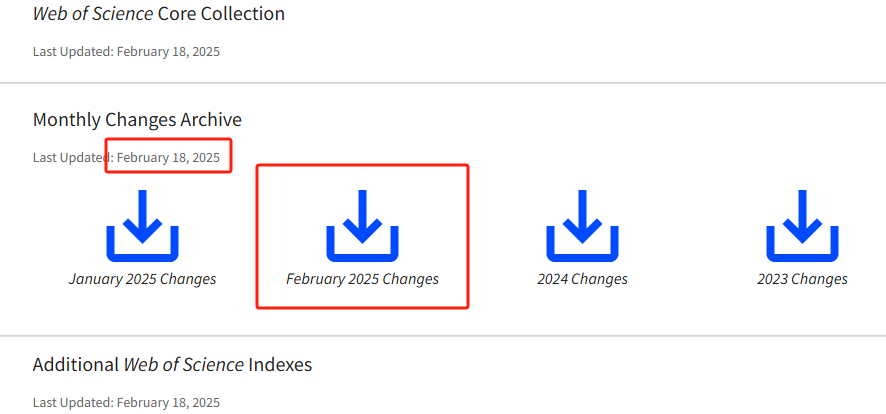Click the date under the Core Collection heading
The height and width of the screenshot is (414, 886).
tap(168, 51)
